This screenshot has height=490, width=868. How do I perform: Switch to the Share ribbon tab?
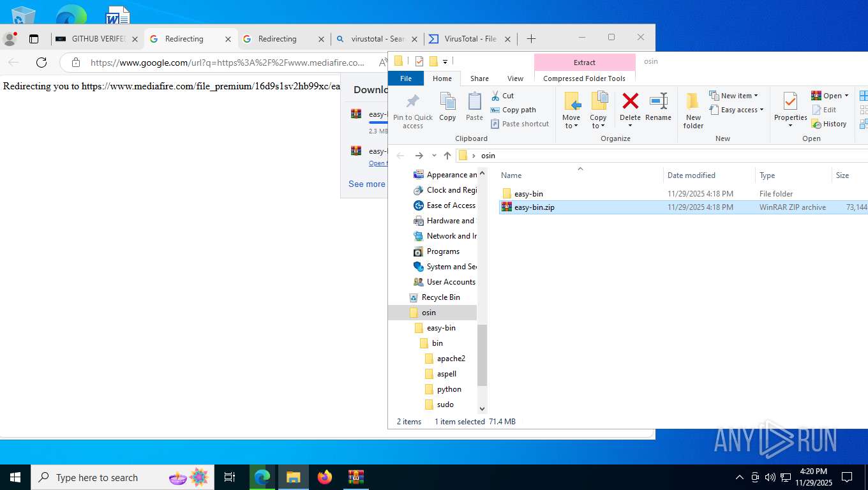pyautogui.click(x=479, y=78)
